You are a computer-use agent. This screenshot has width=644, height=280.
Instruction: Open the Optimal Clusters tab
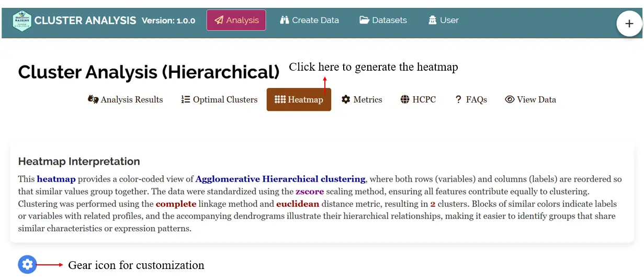tap(220, 99)
